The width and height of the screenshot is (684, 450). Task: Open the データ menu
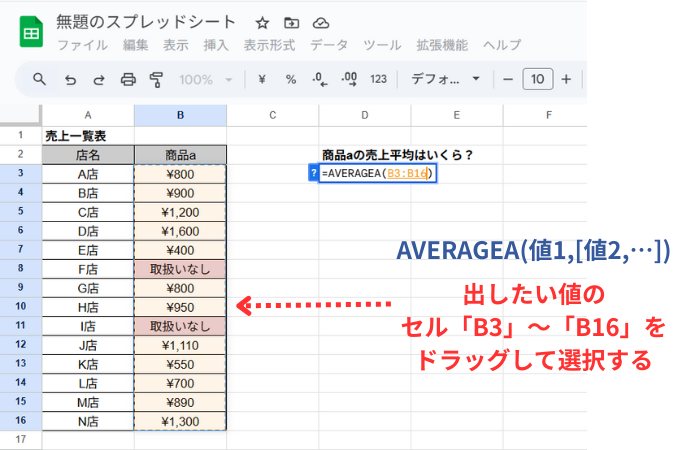pyautogui.click(x=329, y=45)
